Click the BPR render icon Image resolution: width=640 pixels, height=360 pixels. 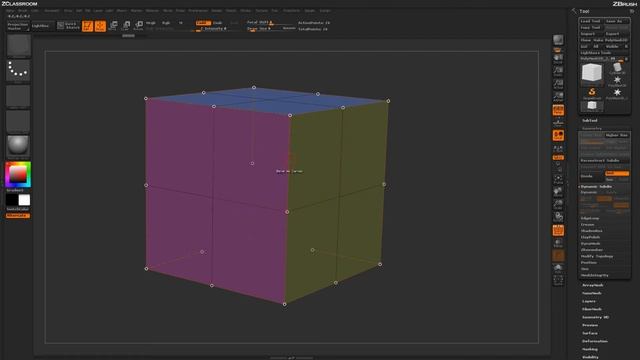(x=558, y=40)
